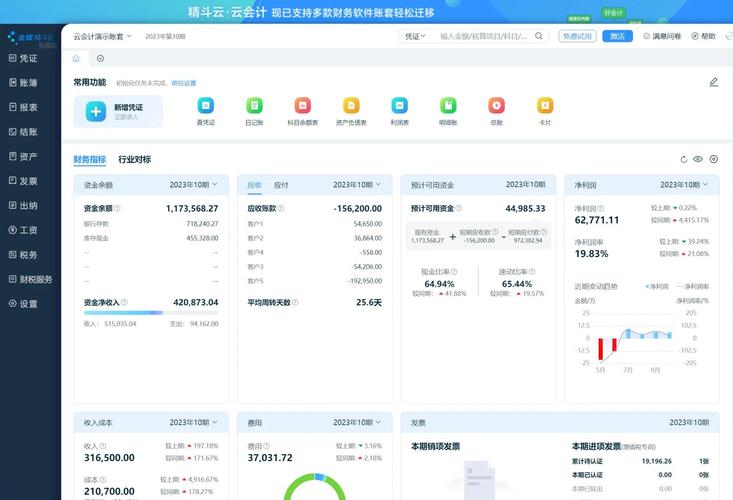Image resolution: width=733 pixels, height=500 pixels.
Task: Open 报表 in the sidebar
Action: click(23, 107)
